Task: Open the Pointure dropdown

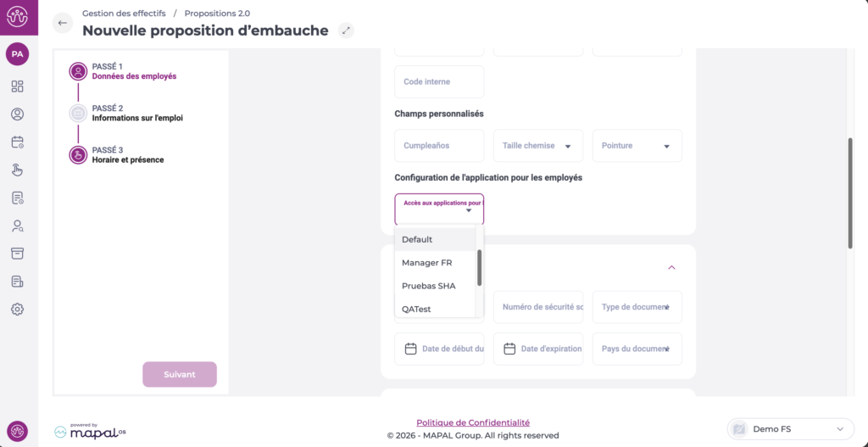Action: [x=637, y=146]
